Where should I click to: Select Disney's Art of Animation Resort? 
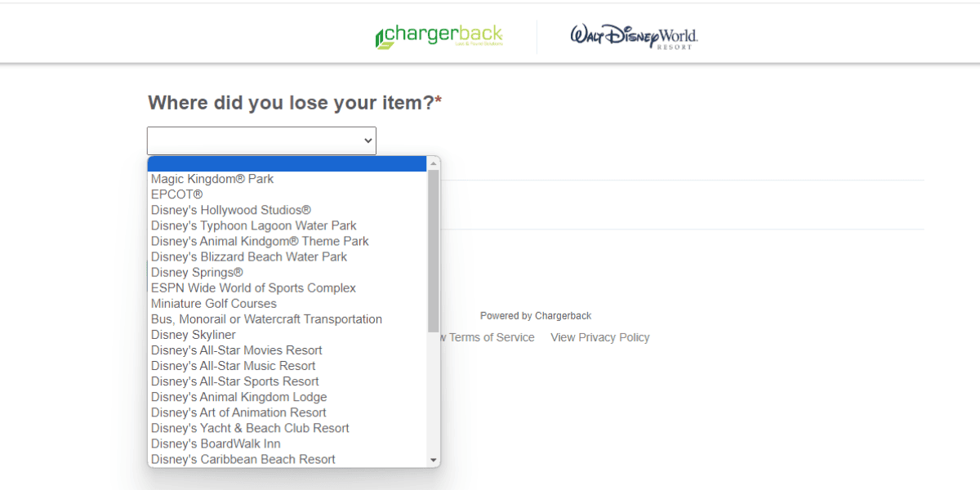[287, 412]
